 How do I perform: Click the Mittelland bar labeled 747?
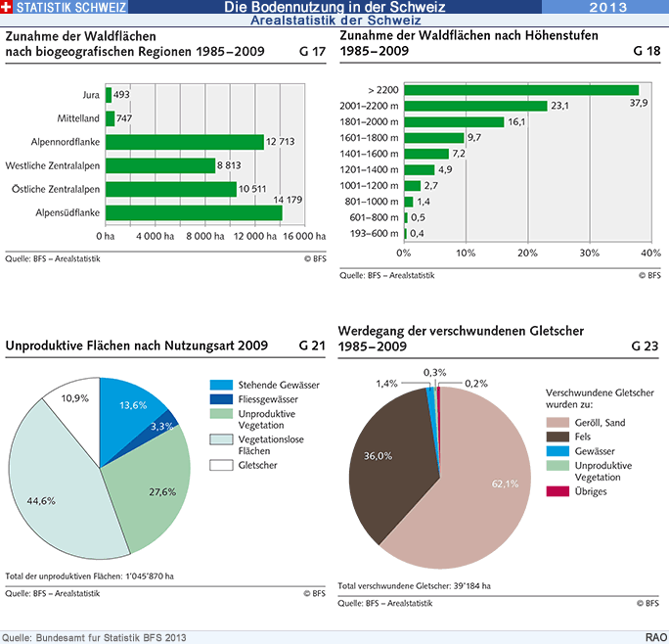pos(111,118)
